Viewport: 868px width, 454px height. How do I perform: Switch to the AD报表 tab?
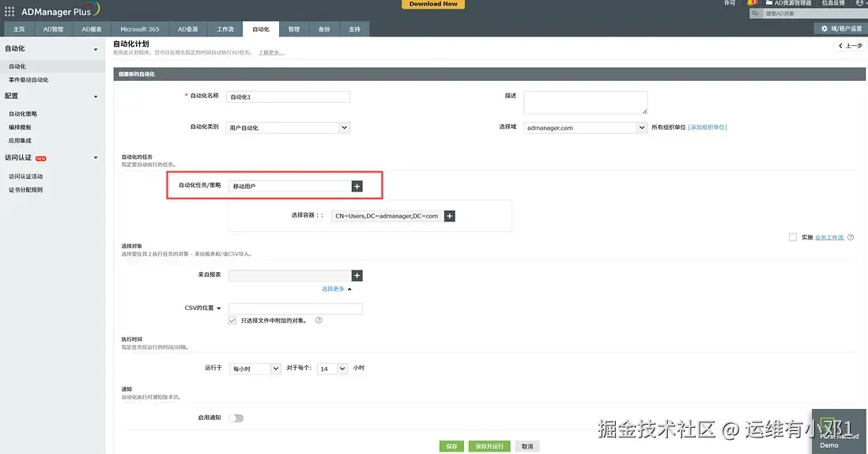click(x=92, y=28)
